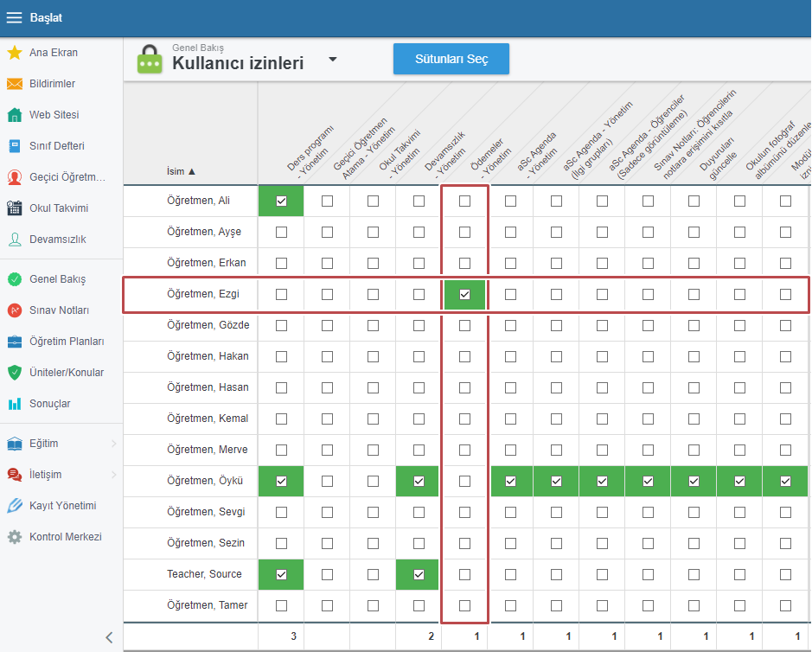Click the Ana Ekran star icon
The width and height of the screenshot is (812, 652).
[15, 52]
